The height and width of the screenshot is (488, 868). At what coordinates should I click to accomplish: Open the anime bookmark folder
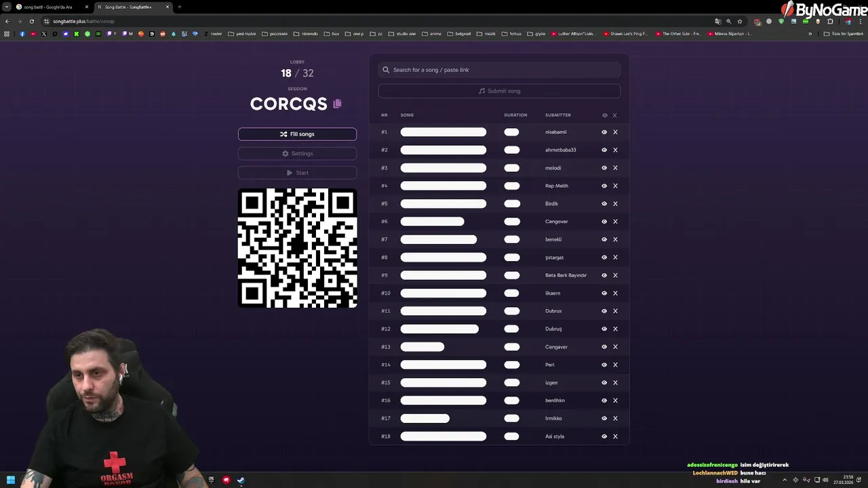tap(431, 33)
